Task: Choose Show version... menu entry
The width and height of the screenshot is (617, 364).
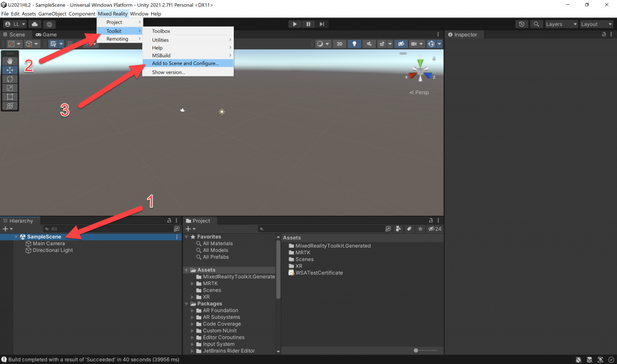Action: coord(188,72)
